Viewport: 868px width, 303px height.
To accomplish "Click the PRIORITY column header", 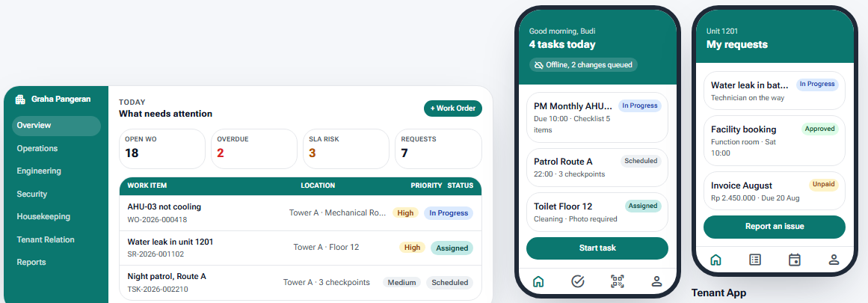I will pos(426,186).
